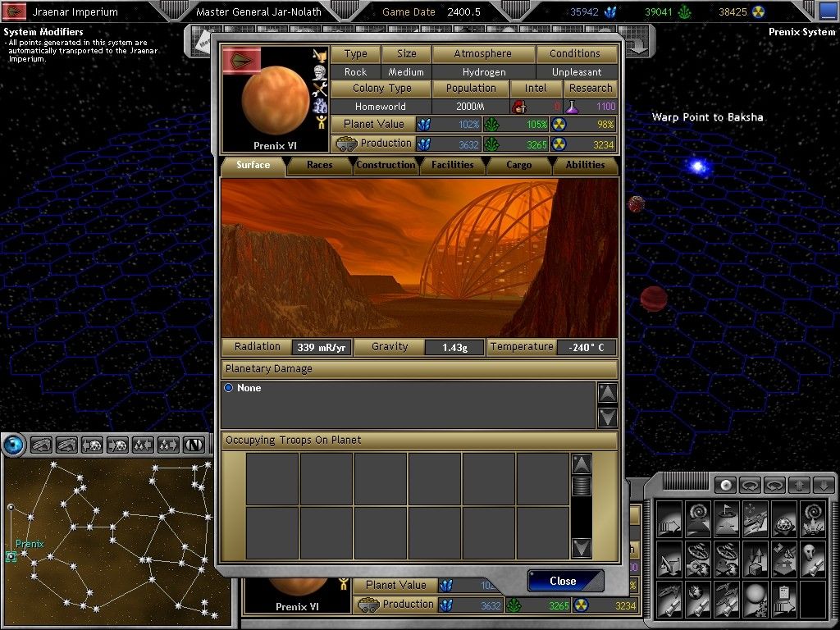Switch to the Facilities tab
The height and width of the screenshot is (630, 840).
453,165
